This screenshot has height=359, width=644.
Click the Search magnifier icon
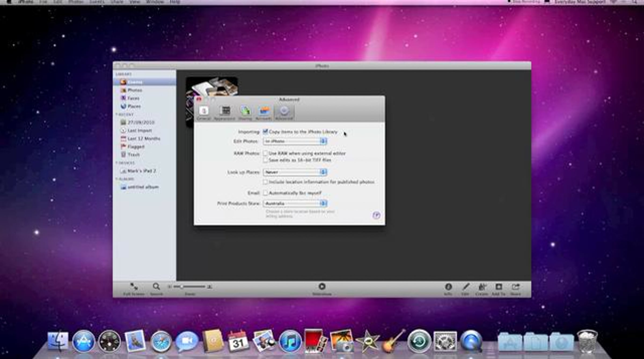(x=156, y=287)
